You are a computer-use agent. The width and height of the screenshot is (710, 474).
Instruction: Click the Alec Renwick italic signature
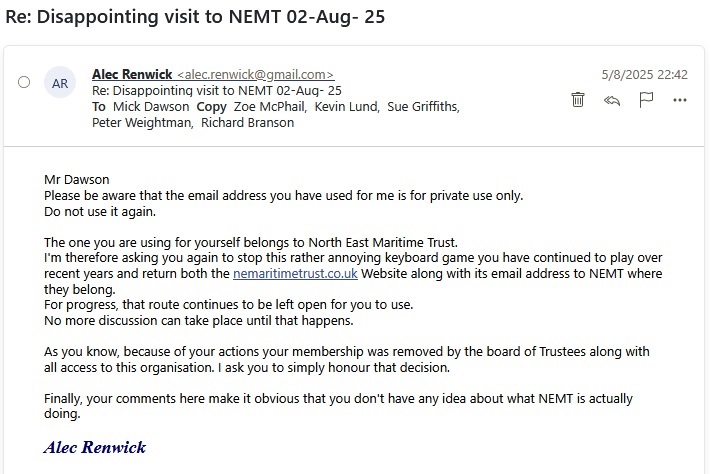(x=95, y=447)
